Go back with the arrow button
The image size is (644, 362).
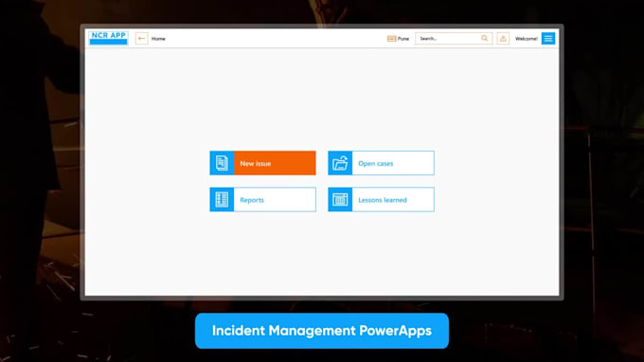pyautogui.click(x=142, y=39)
